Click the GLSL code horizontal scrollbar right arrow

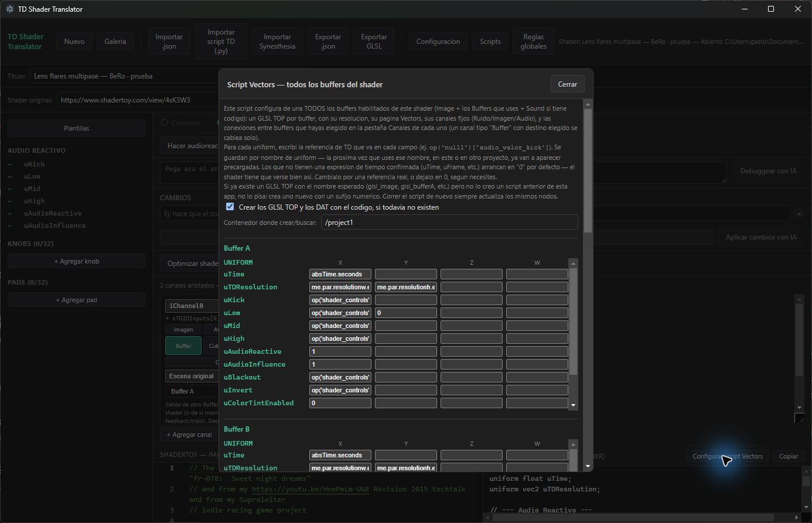pos(797,518)
